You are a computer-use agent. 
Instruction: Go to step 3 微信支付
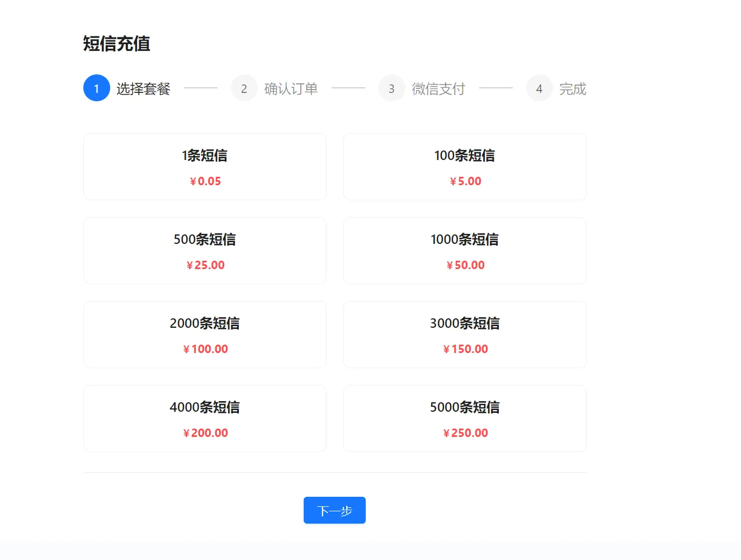[x=422, y=88]
